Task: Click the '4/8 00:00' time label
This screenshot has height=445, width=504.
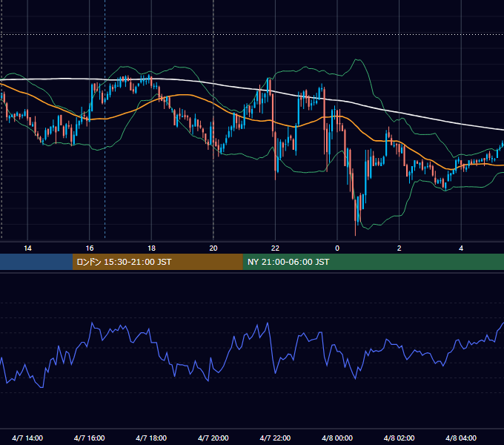Action: pyautogui.click(x=337, y=438)
